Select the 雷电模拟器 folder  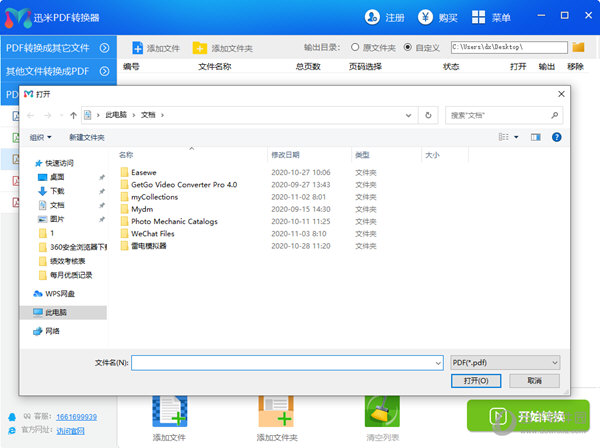click(x=148, y=246)
